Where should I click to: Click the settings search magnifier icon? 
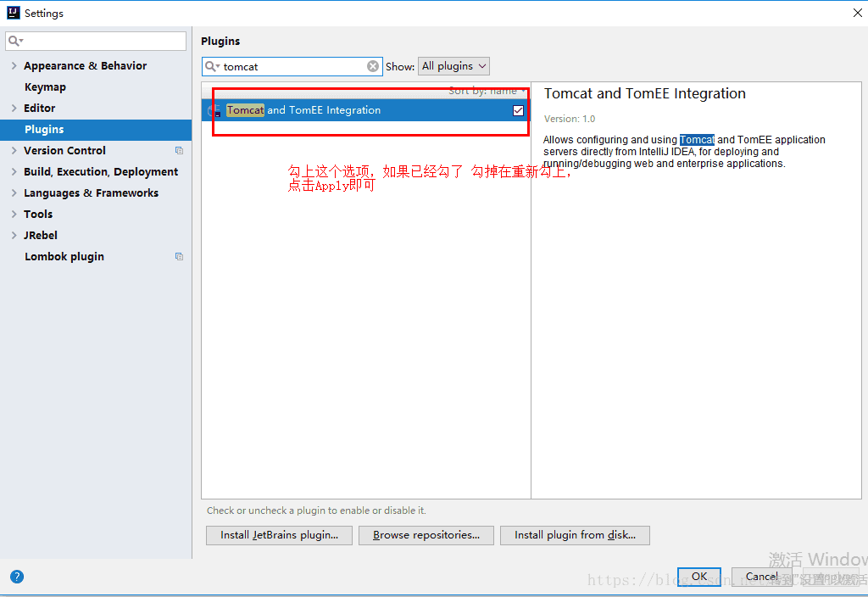[x=15, y=41]
